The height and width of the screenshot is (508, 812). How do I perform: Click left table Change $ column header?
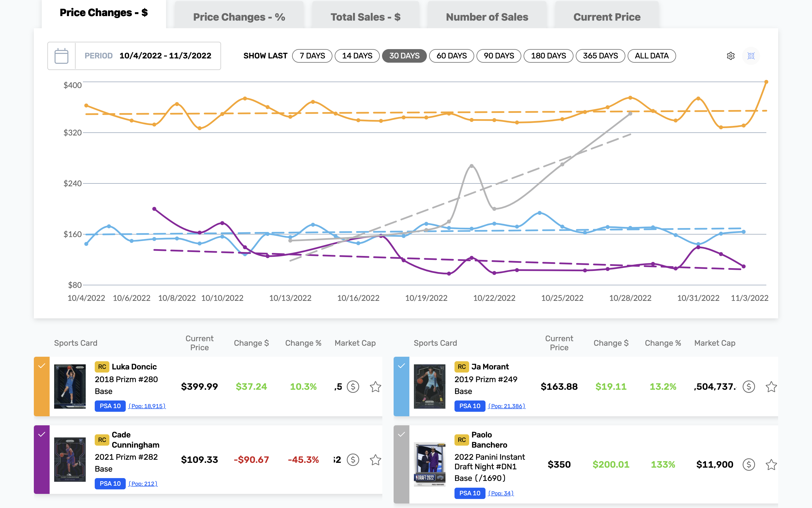(x=251, y=343)
